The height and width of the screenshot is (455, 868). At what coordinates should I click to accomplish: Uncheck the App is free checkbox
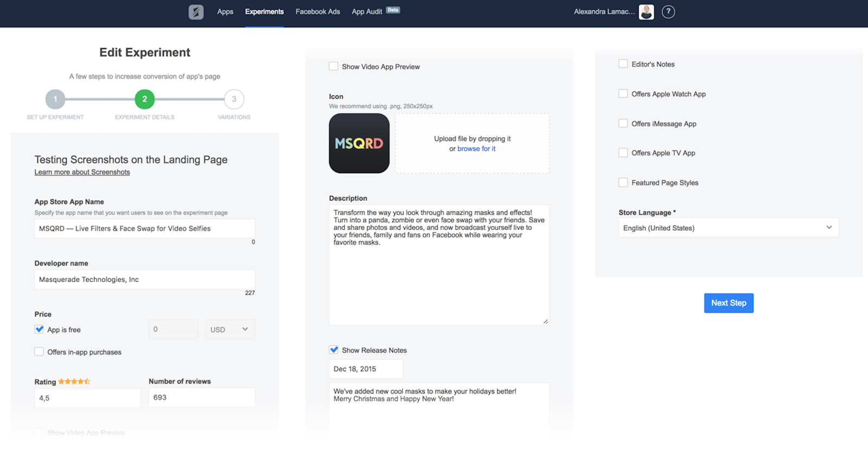[39, 329]
